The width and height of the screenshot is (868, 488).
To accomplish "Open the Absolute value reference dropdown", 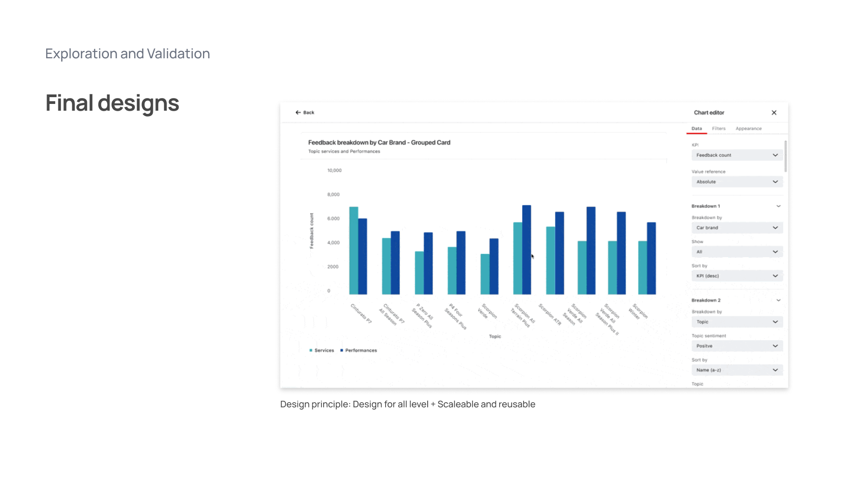I will (737, 182).
